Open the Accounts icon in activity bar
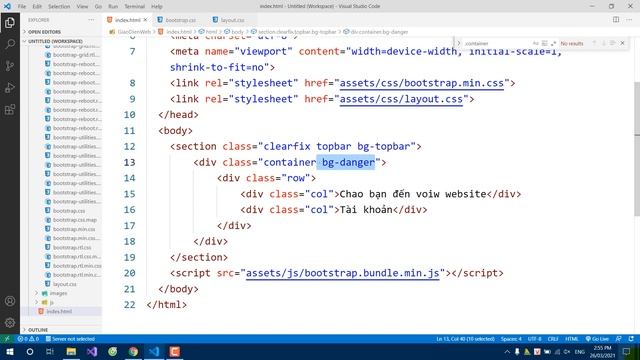Viewport: 640px width, 360px height. [10, 301]
